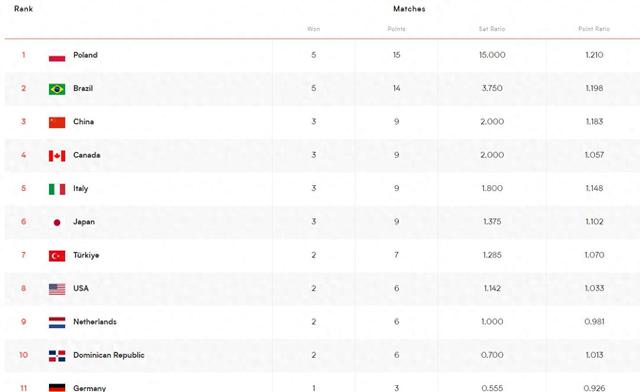Sort by the Won column header

tap(313, 29)
